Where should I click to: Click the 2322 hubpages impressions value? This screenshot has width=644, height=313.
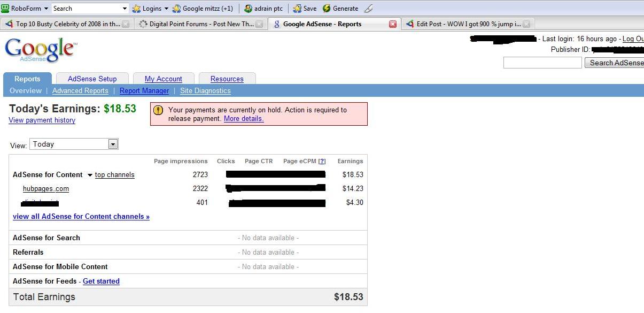(x=200, y=189)
